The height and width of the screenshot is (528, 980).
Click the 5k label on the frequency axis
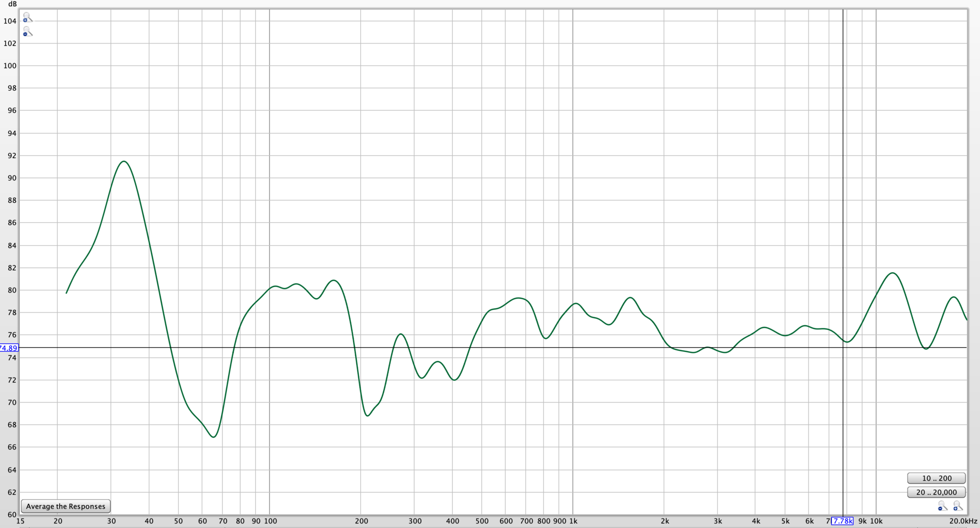(785, 521)
